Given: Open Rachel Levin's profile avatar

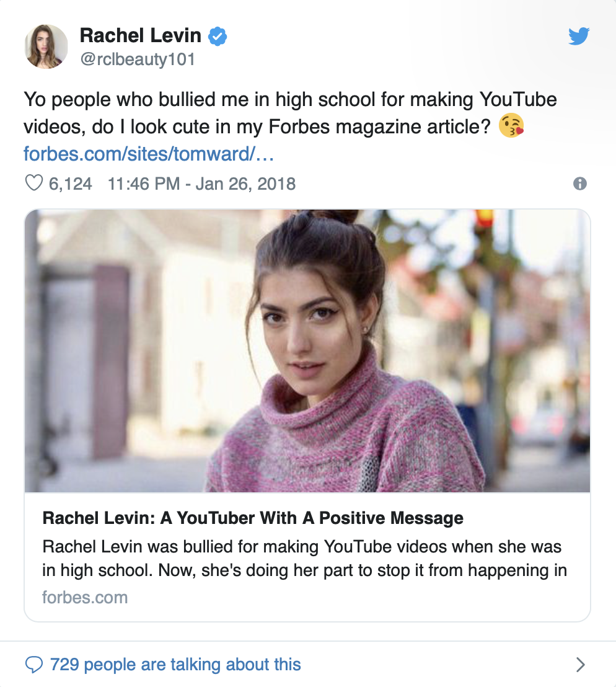Looking at the screenshot, I should point(46,47).
